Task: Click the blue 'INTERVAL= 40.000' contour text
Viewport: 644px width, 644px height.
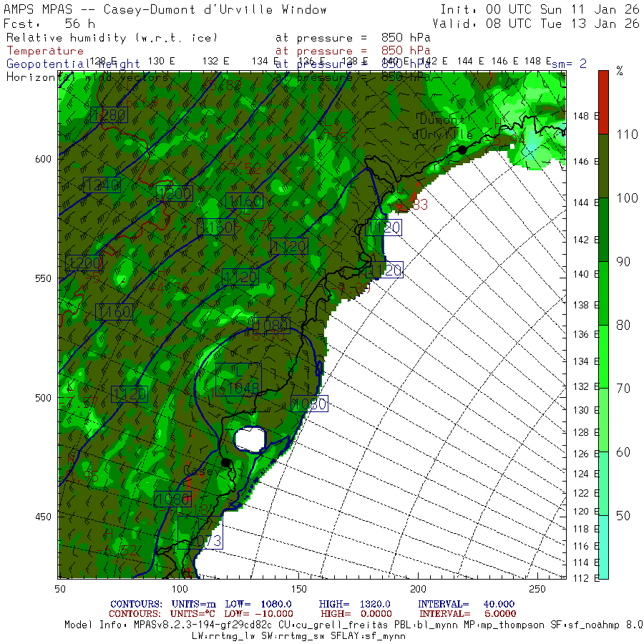Action: pos(466,604)
